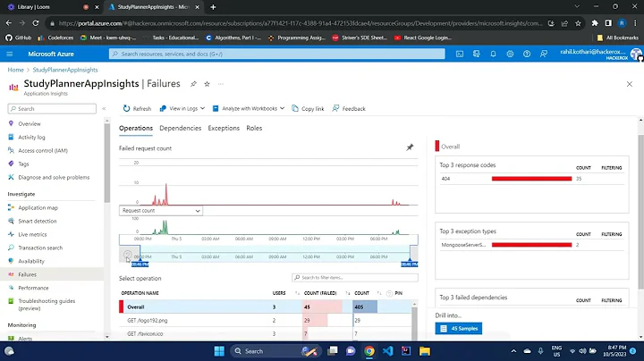The image size is (644, 361).
Task: Select the GET /favicon.ico operation row
Action: (x=266, y=334)
